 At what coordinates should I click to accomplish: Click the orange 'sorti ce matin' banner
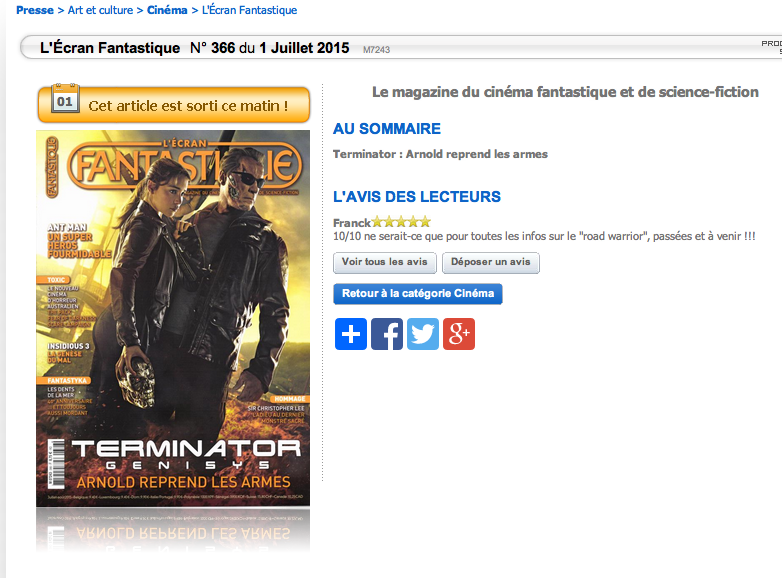(174, 105)
